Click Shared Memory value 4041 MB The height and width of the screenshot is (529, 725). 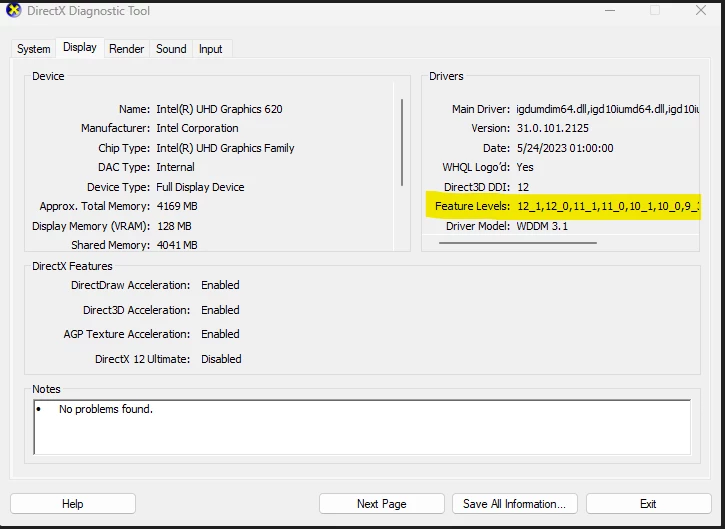tap(177, 245)
